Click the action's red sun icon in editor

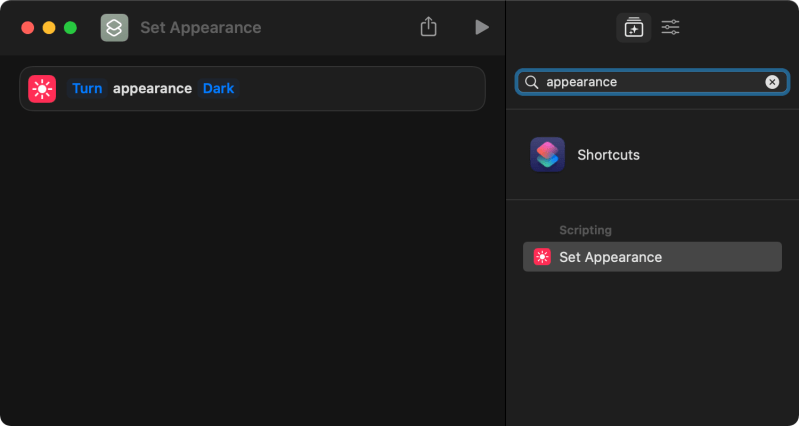42,89
